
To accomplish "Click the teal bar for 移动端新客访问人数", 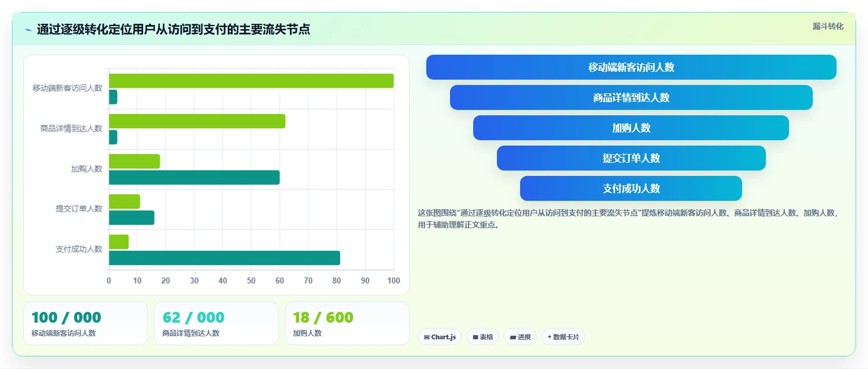I will (x=113, y=97).
